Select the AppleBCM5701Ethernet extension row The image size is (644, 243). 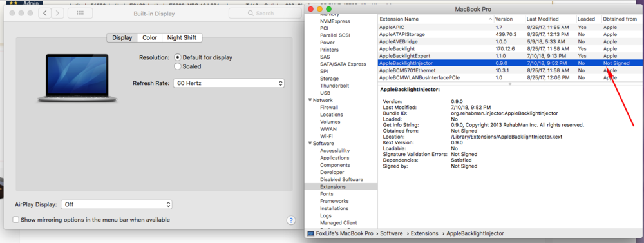coord(511,70)
